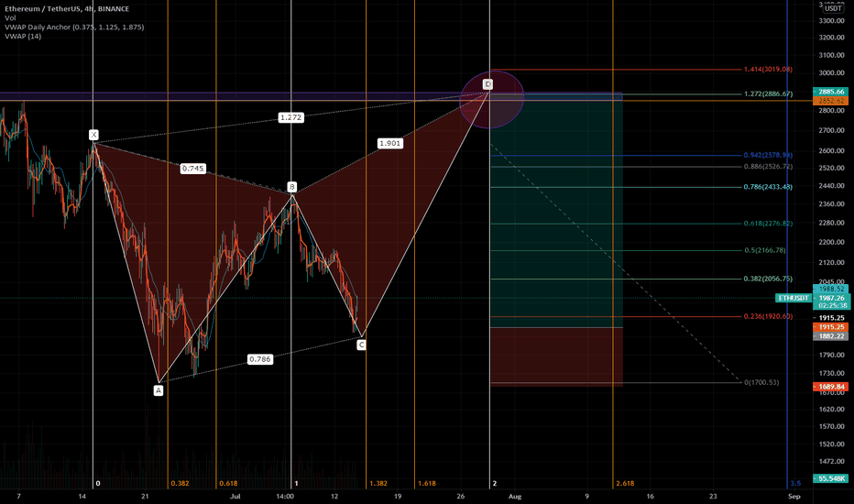Click the 1.272(2886.67) Fibonacci level
Viewport: 854px width, 504px height.
pyautogui.click(x=768, y=93)
